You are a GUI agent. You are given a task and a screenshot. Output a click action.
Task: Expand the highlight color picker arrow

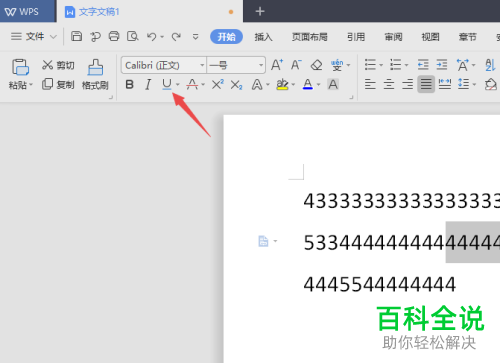293,85
